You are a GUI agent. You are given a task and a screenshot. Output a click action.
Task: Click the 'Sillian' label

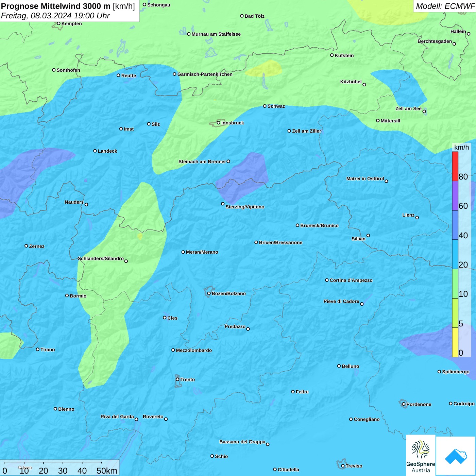coord(358,239)
